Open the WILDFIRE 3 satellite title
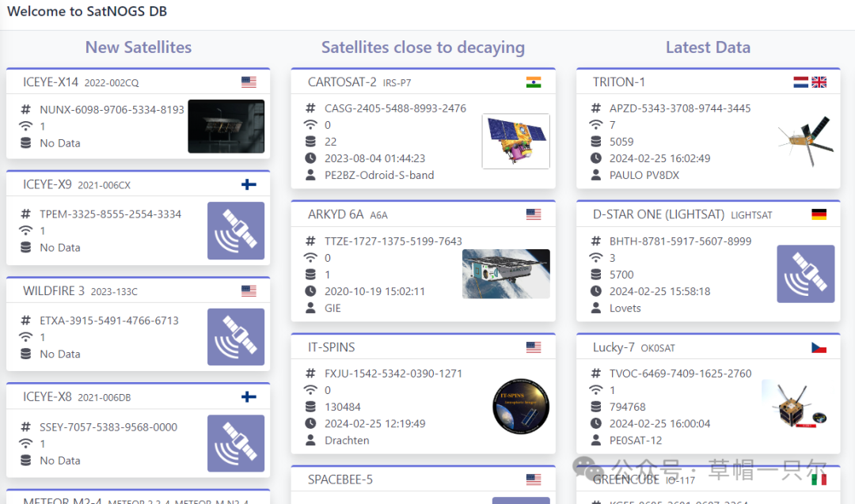 54,291
